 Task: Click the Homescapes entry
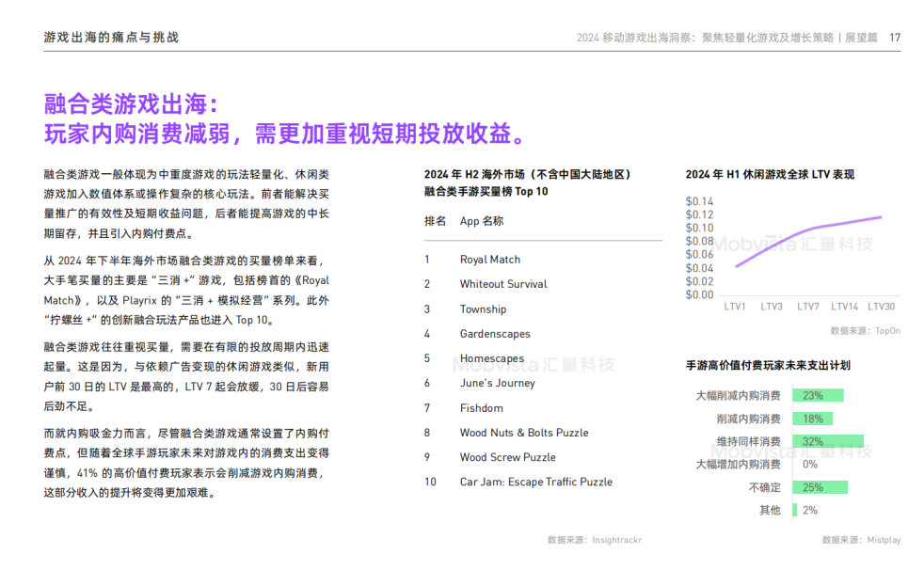tap(491, 358)
